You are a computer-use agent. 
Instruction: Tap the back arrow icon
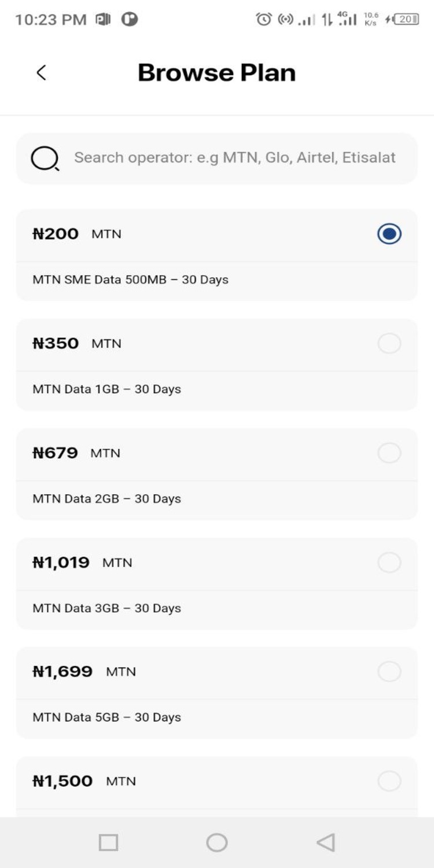click(x=41, y=73)
